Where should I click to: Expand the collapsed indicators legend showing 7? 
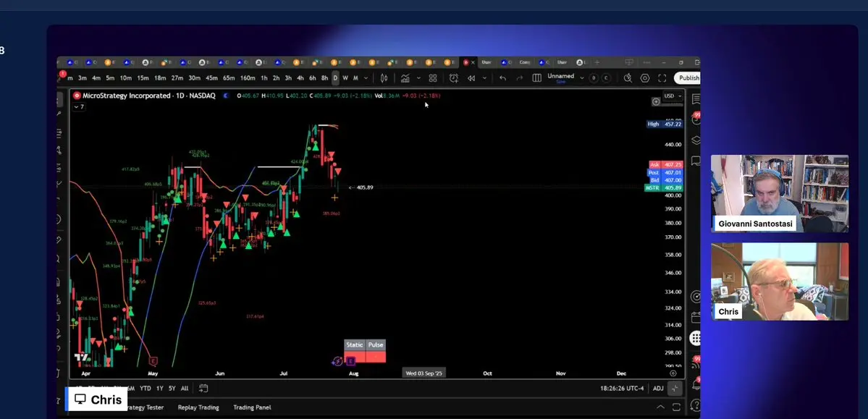(x=79, y=107)
